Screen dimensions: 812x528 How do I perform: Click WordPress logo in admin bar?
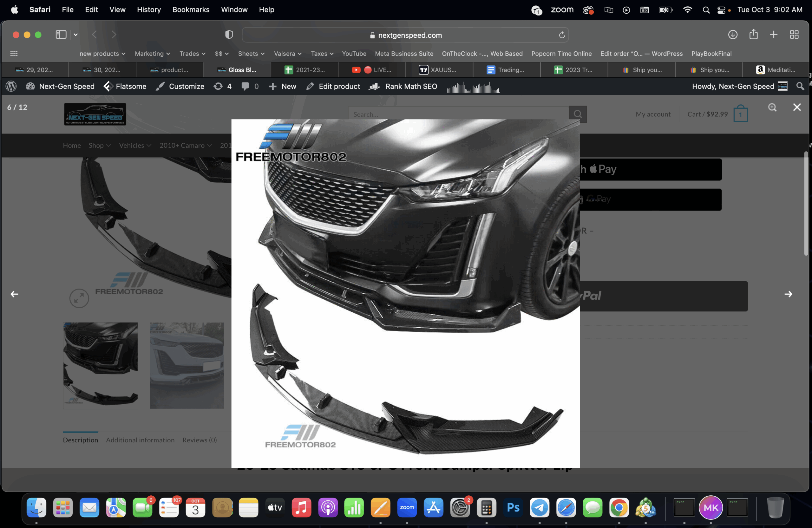point(11,86)
